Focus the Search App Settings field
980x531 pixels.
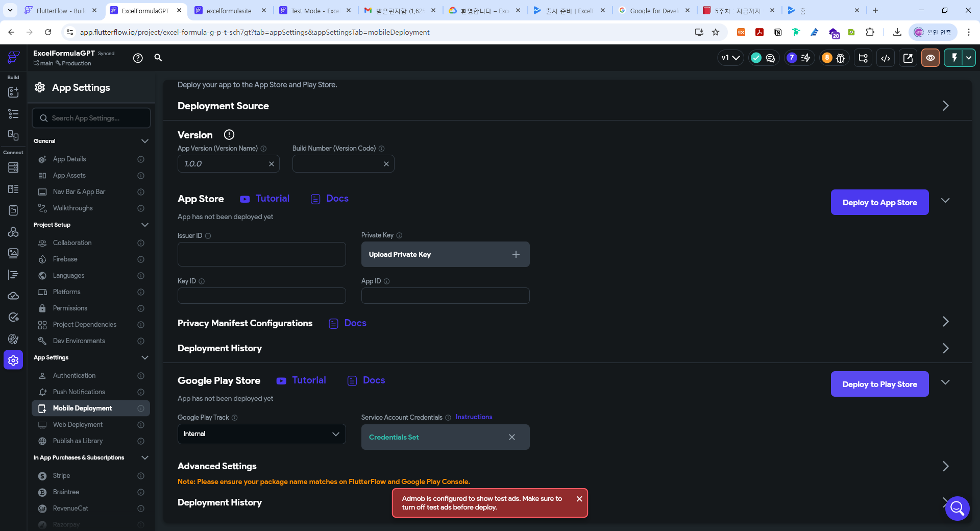coord(91,118)
